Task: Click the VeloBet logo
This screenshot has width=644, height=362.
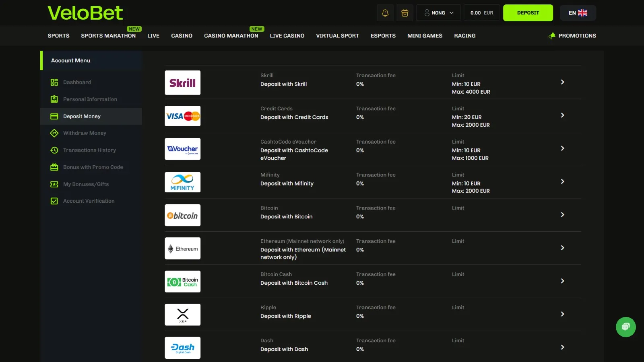Action: click(85, 13)
